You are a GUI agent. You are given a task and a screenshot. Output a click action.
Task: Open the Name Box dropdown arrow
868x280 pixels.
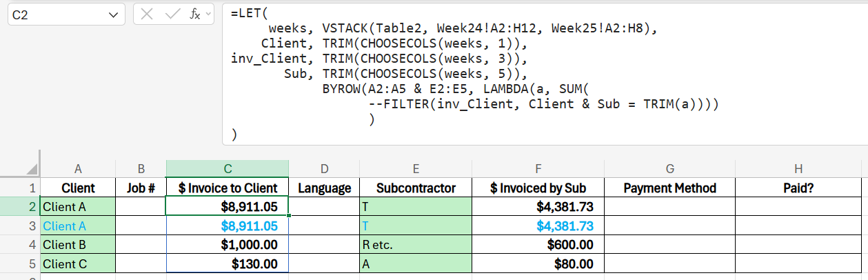click(113, 14)
